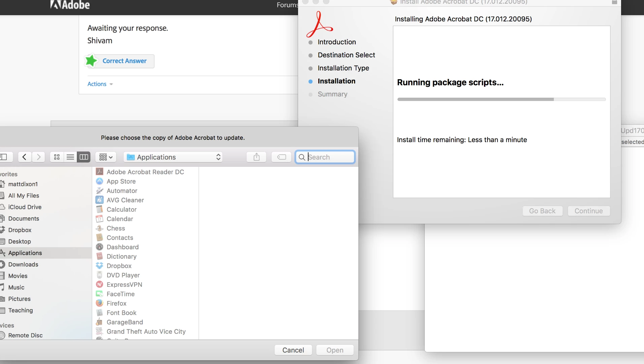Viewport: 644px width, 364px height.
Task: Select the DVD Player icon
Action: 99,275
